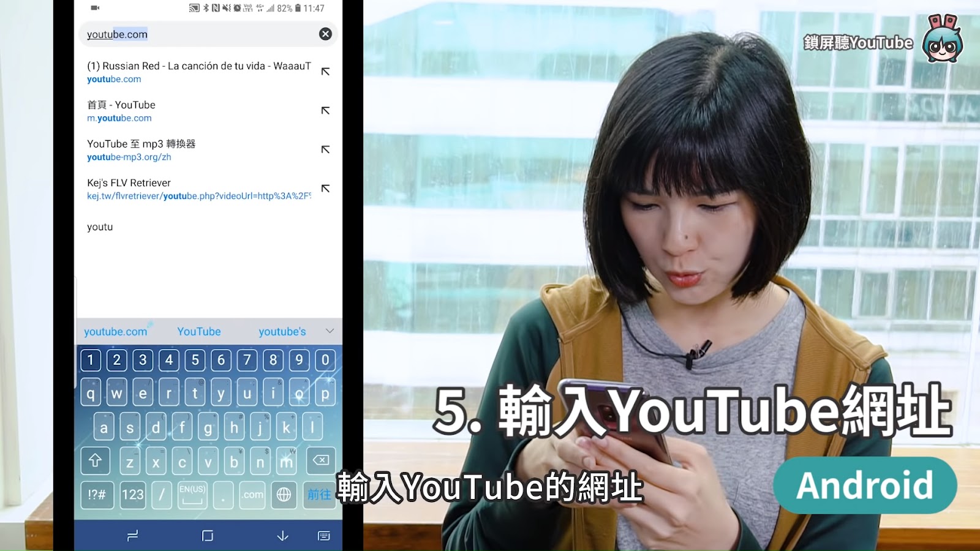Tap the letter t key
Viewport: 980px width, 551px height.
[x=195, y=393]
